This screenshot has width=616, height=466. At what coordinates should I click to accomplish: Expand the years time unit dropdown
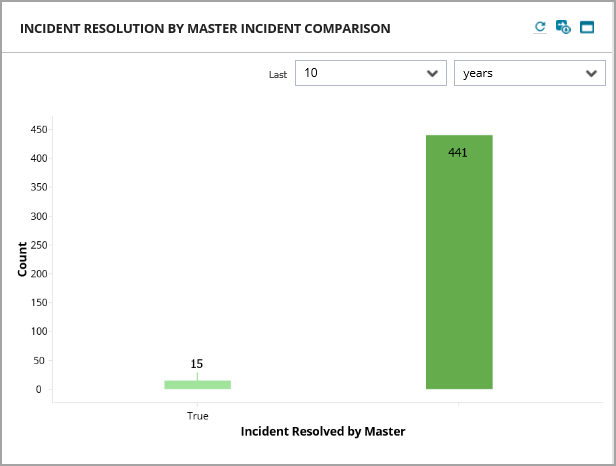coord(529,73)
